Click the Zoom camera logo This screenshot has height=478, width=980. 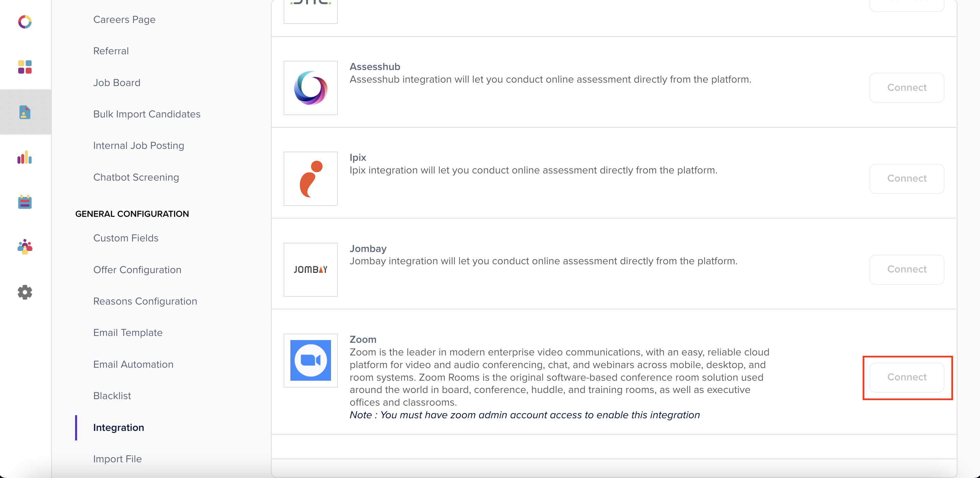(x=311, y=361)
